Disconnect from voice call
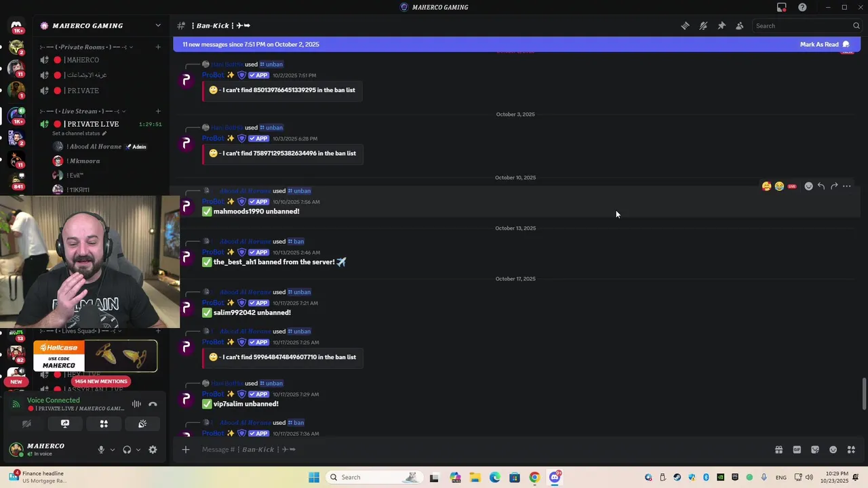 (x=153, y=404)
